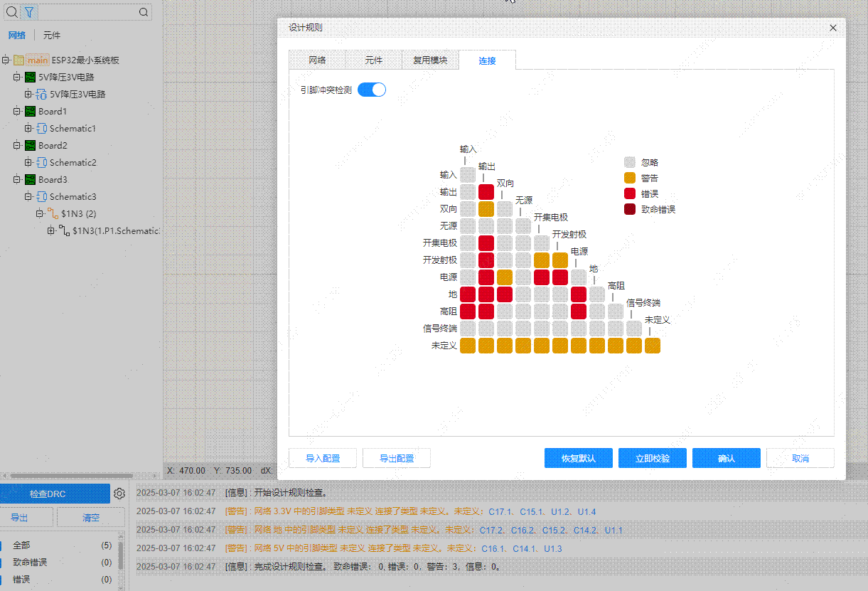Collapse the Board3 tree node

coord(17,180)
